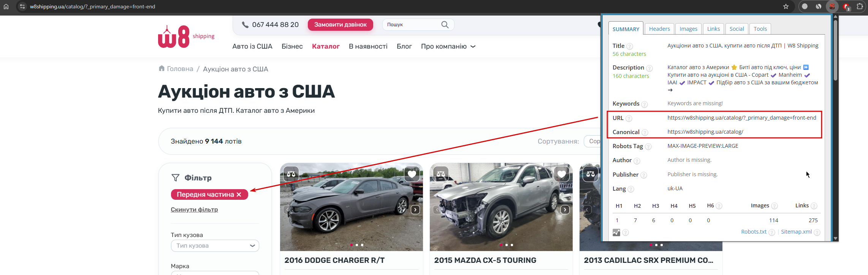Remove the Передня частина filter tag

click(x=239, y=194)
